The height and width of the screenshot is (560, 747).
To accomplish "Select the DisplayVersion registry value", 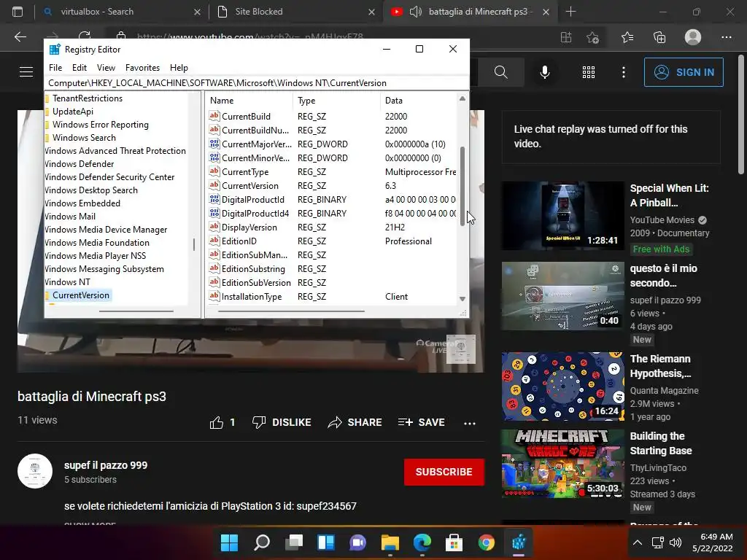I will coord(249,227).
